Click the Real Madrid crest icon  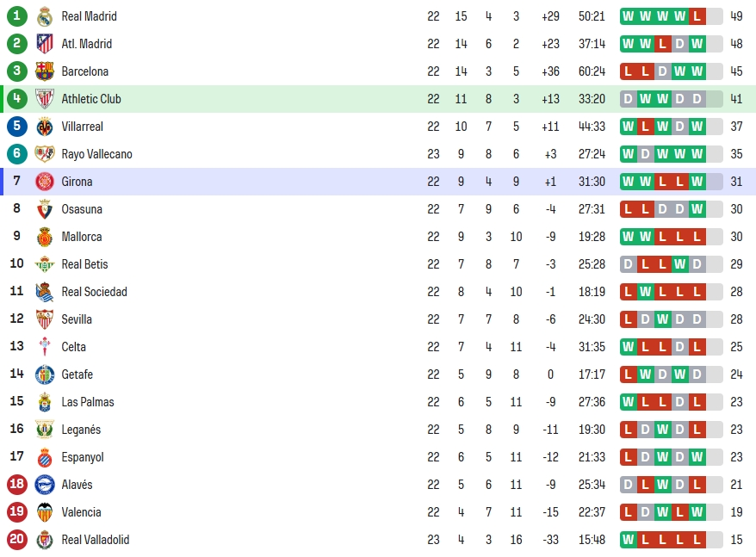[x=45, y=16]
